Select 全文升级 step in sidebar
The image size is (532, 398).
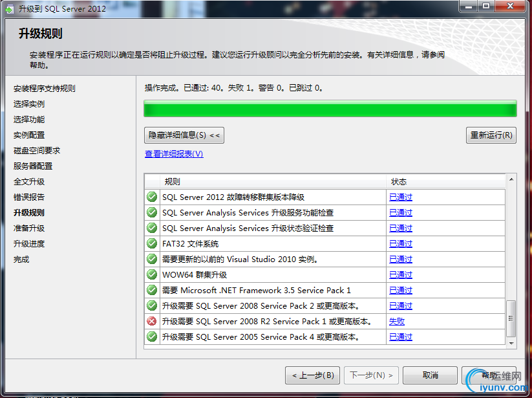pos(29,182)
